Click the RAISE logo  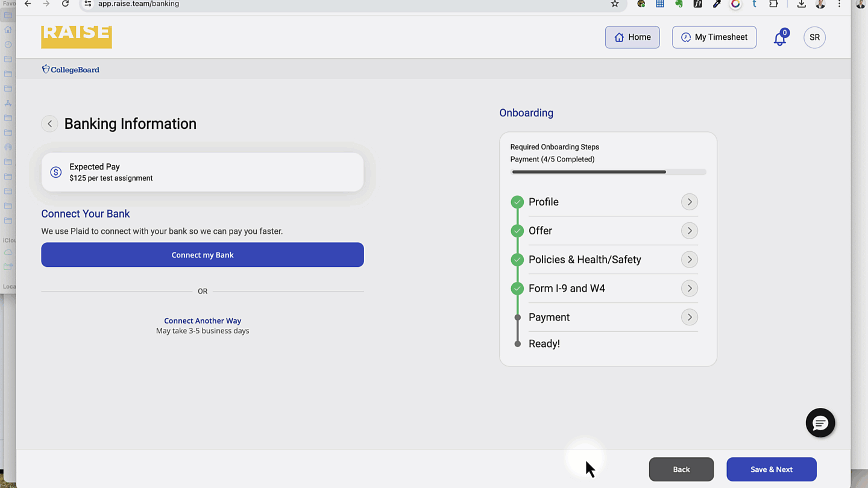[x=77, y=36]
